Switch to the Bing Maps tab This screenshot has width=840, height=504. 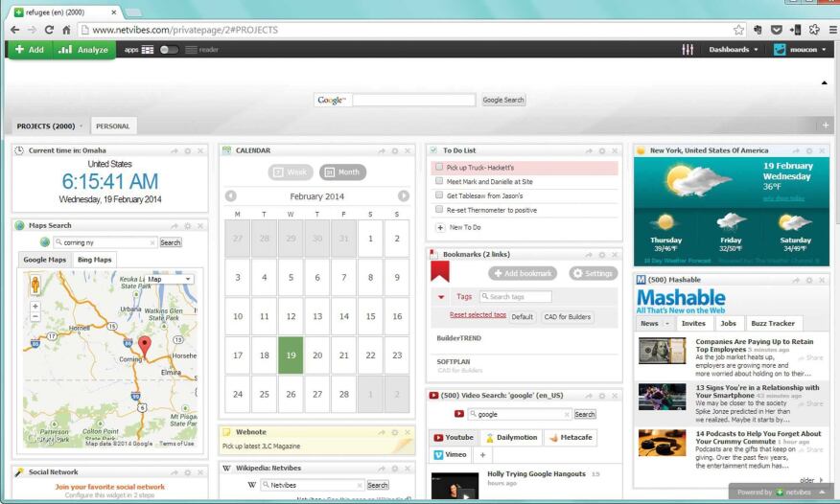[94, 260]
